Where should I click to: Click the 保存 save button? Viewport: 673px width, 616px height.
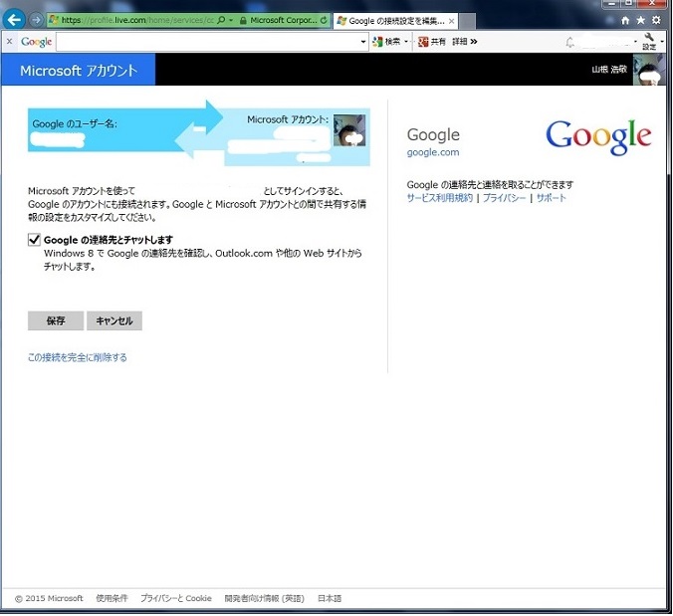[x=56, y=320]
